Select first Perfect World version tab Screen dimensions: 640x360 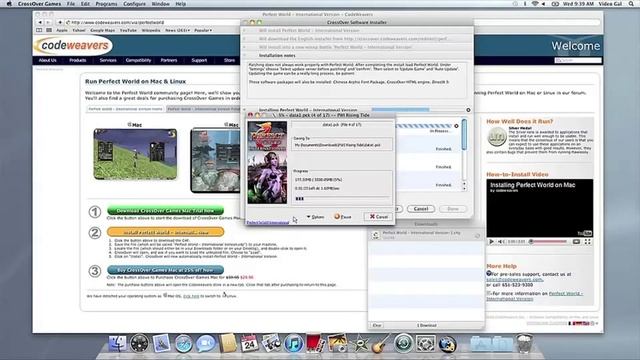[125, 109]
